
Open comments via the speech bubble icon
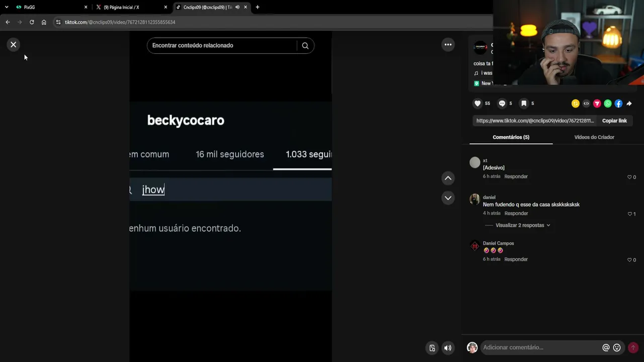502,104
